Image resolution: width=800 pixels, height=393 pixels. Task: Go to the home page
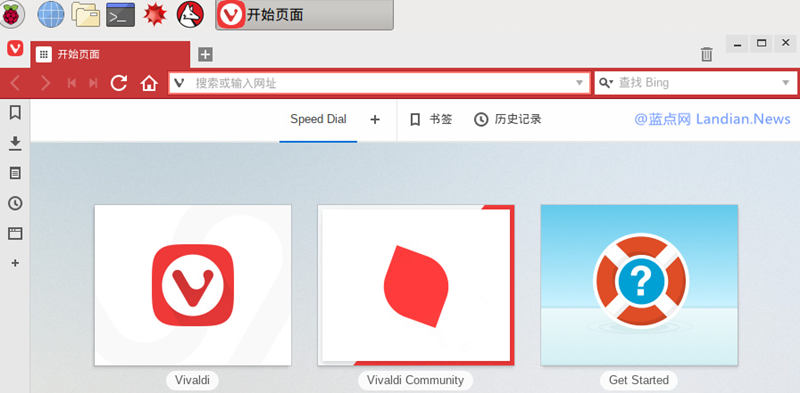(149, 83)
